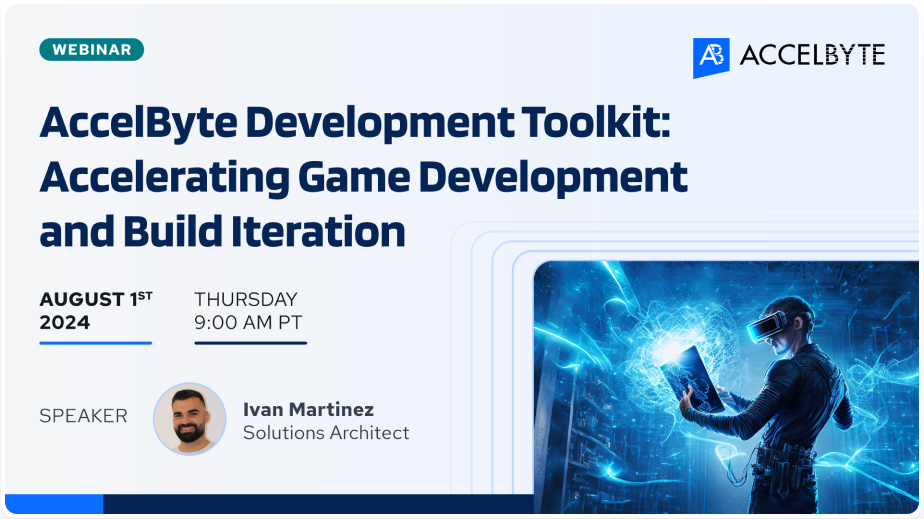Click the title line 'Accelerating Game Development'

(x=364, y=177)
